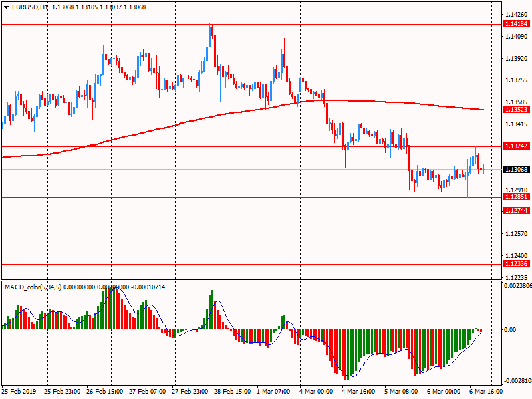Click the 1.12744 red price label

coord(516,211)
